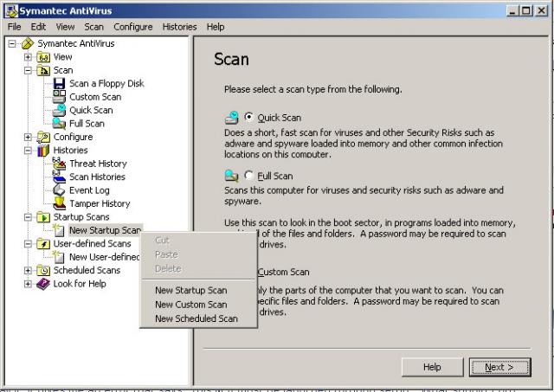Open the Configure menu
This screenshot has height=392, width=554.
(x=133, y=27)
